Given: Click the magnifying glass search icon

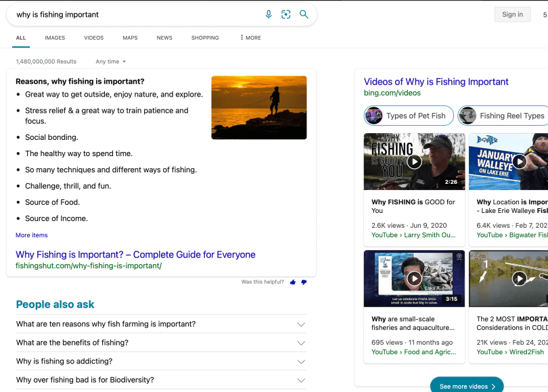Looking at the screenshot, I should point(304,14).
